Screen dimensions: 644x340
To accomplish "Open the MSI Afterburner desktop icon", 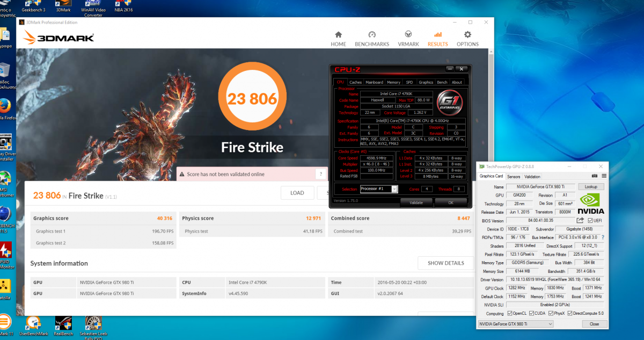I will tap(5, 183).
